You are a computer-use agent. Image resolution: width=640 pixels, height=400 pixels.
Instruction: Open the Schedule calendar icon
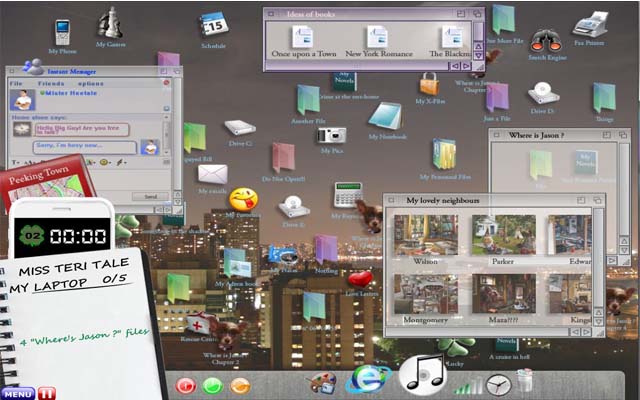point(213,26)
